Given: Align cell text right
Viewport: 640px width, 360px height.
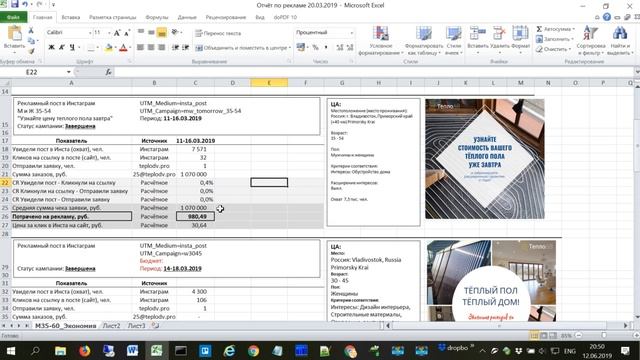Looking at the screenshot, I should pos(162,47).
